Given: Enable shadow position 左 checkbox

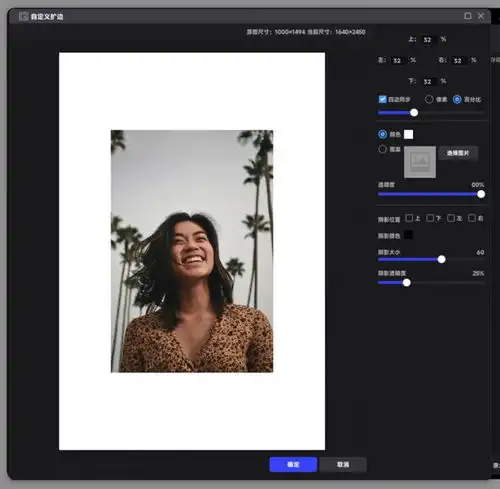Looking at the screenshot, I should 451,218.
